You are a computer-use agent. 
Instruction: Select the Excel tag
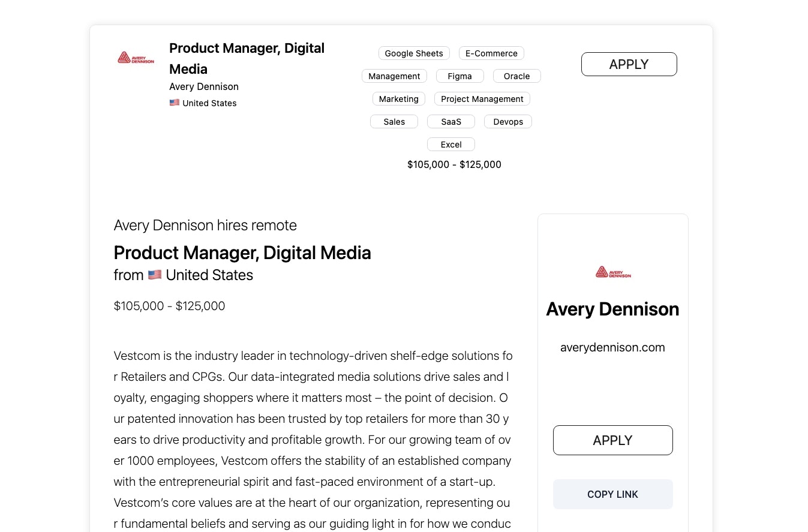point(451,145)
